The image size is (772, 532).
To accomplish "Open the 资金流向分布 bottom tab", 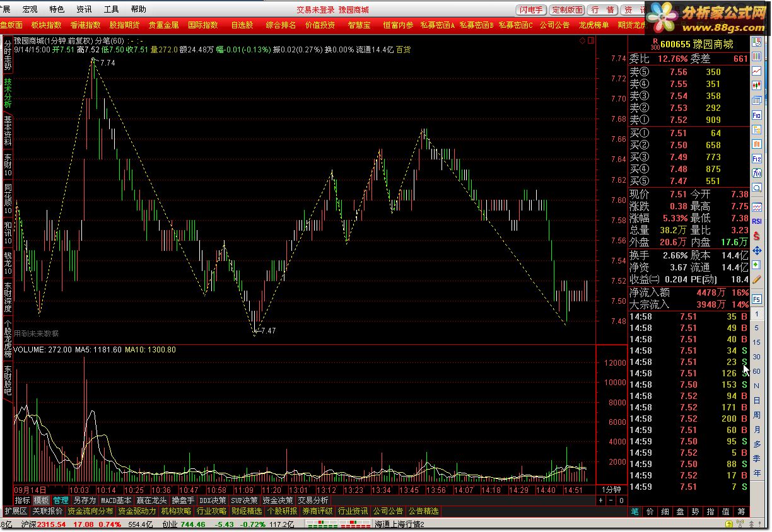I will 90,511.
